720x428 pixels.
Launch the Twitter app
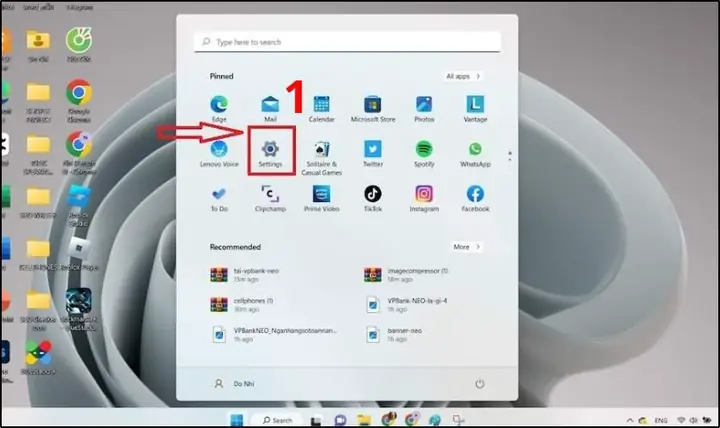tap(373, 154)
